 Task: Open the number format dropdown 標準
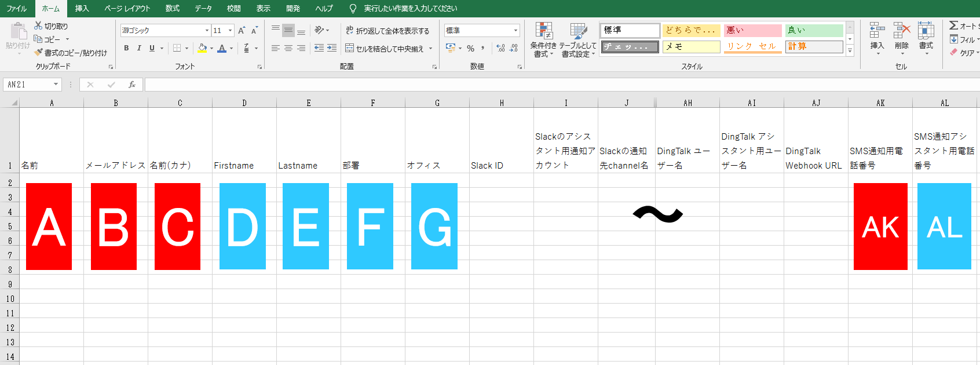coord(515,30)
